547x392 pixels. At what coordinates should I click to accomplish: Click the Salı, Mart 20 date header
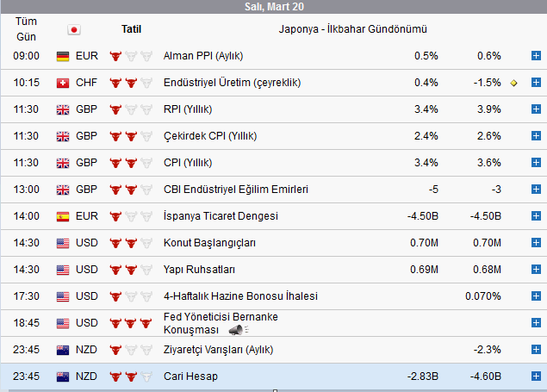point(273,7)
